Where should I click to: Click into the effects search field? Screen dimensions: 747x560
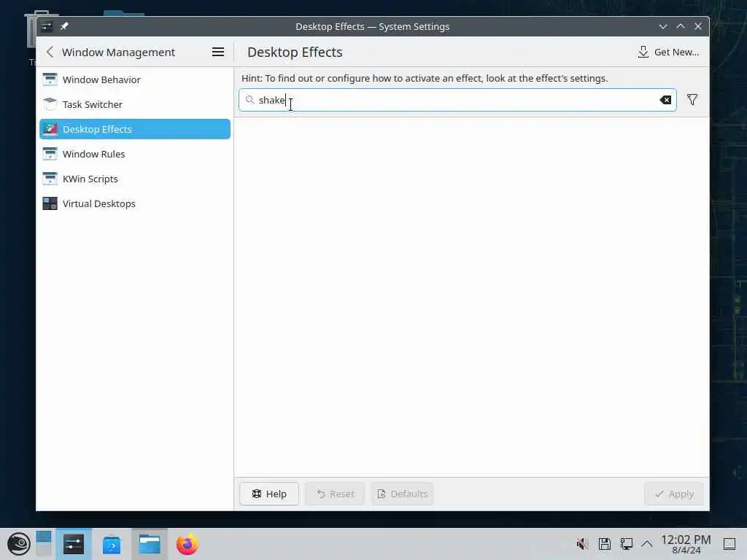coord(457,100)
